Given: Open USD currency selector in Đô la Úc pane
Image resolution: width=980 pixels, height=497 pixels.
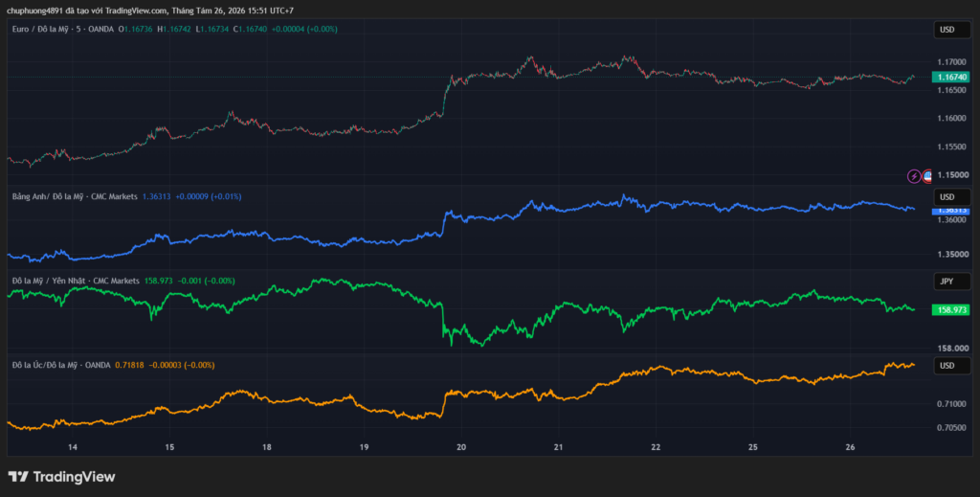Looking at the screenshot, I should [x=951, y=366].
